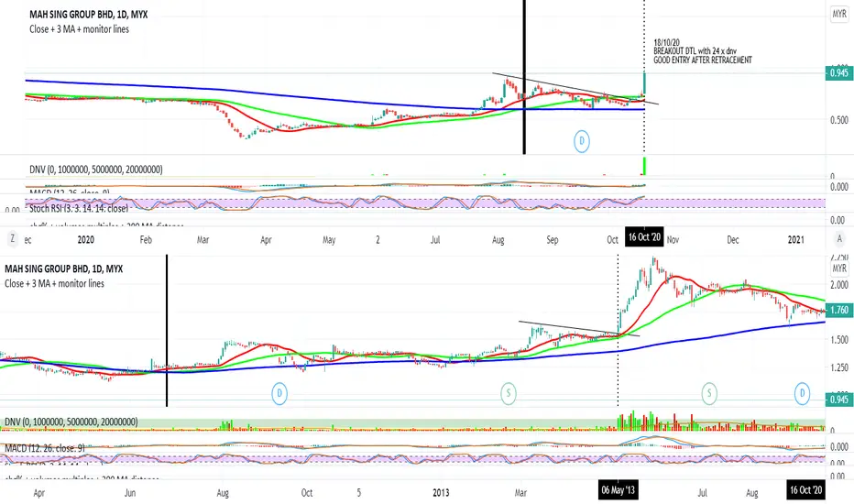Click the D dividend marker near Aug 2013
This screenshot has height=504, width=854.
pyautogui.click(x=802, y=393)
